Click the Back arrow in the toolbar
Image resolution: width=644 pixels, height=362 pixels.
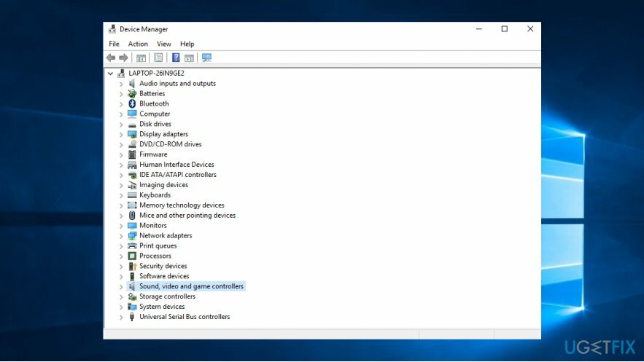[111, 58]
